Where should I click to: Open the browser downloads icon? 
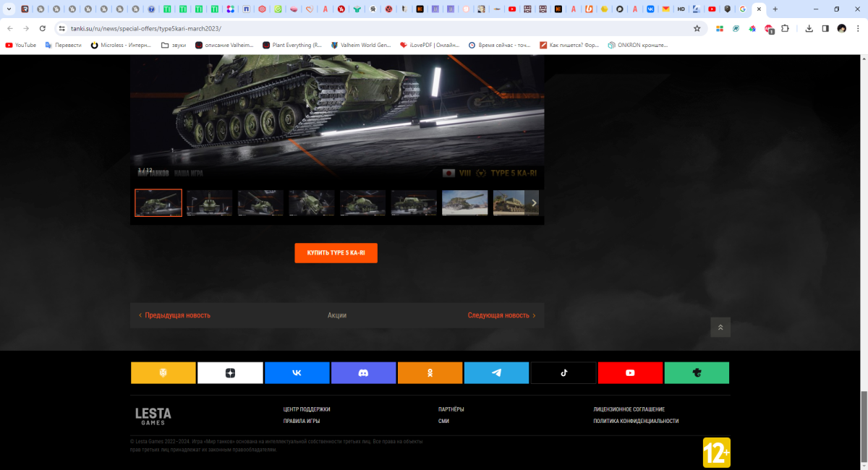tap(807, 28)
